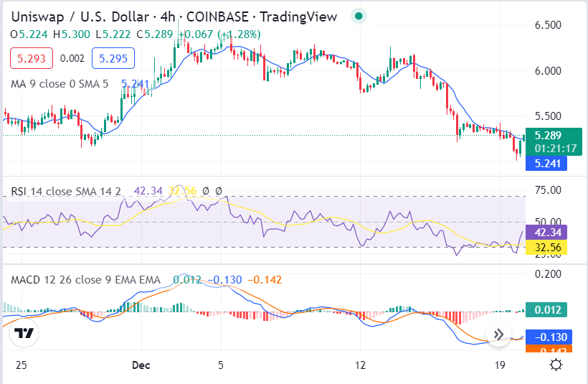Click the spread value 0.002
Viewport: 588px width, 384px height.
(72, 58)
